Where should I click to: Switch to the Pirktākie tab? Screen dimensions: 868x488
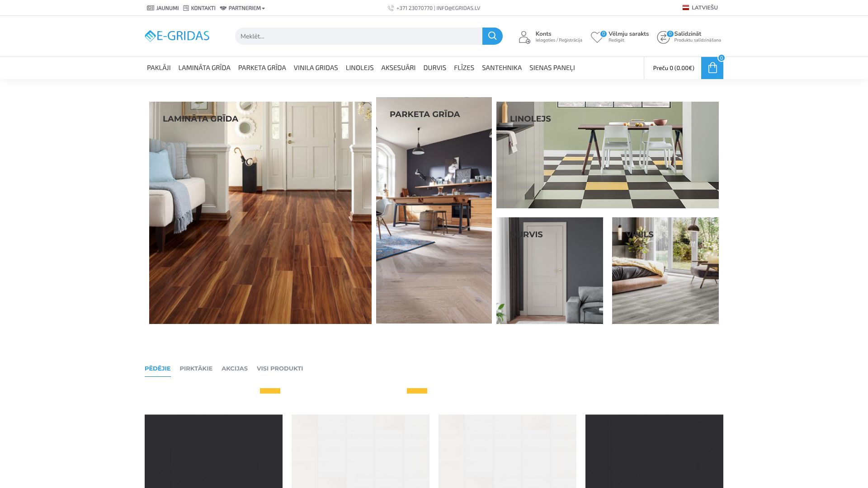196,368
